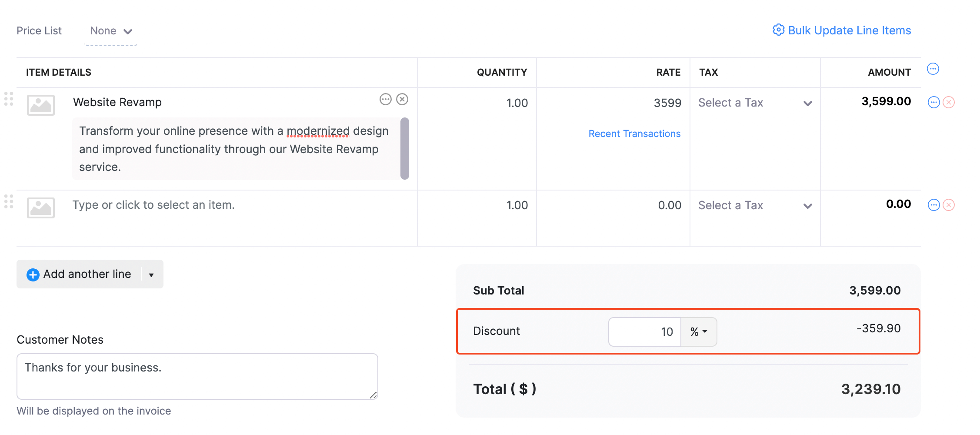The image size is (980, 435).
Task: Click Add another line
Action: tap(81, 274)
